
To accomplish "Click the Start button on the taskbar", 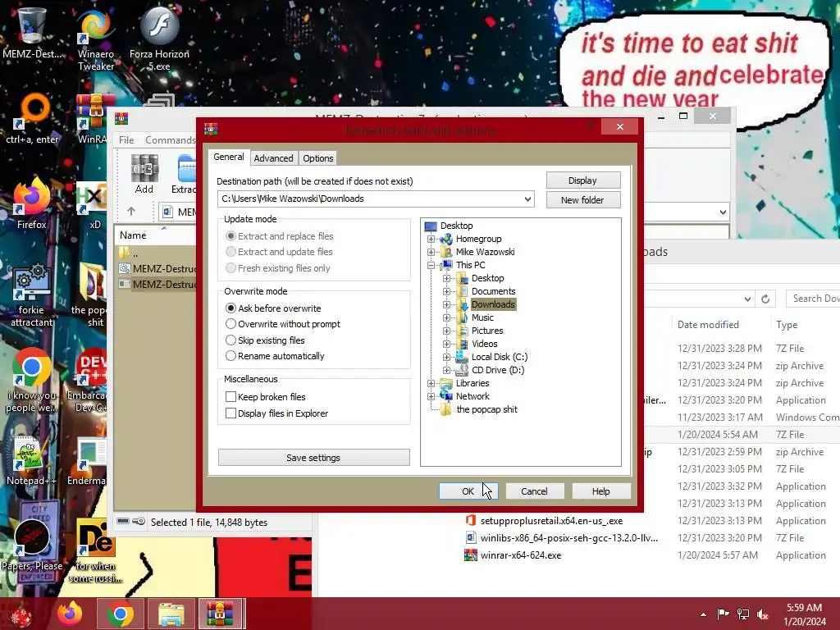I will pos(21,614).
